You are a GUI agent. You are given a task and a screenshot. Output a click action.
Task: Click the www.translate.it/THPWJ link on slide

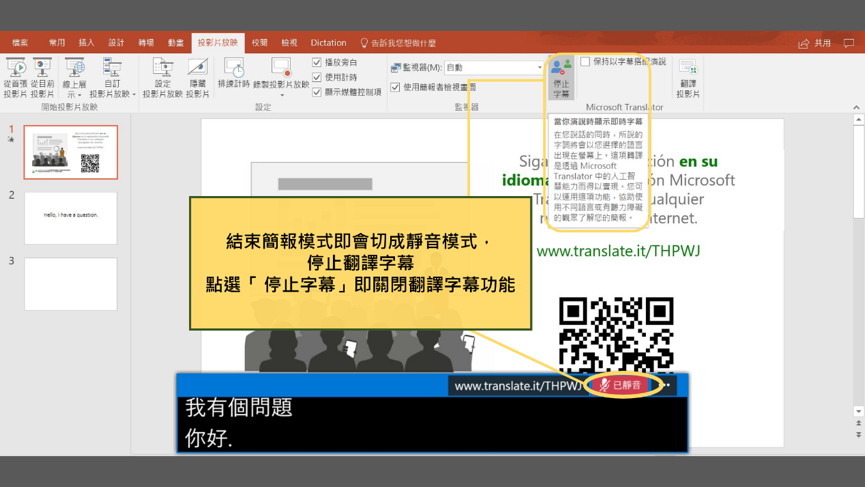[x=618, y=251]
